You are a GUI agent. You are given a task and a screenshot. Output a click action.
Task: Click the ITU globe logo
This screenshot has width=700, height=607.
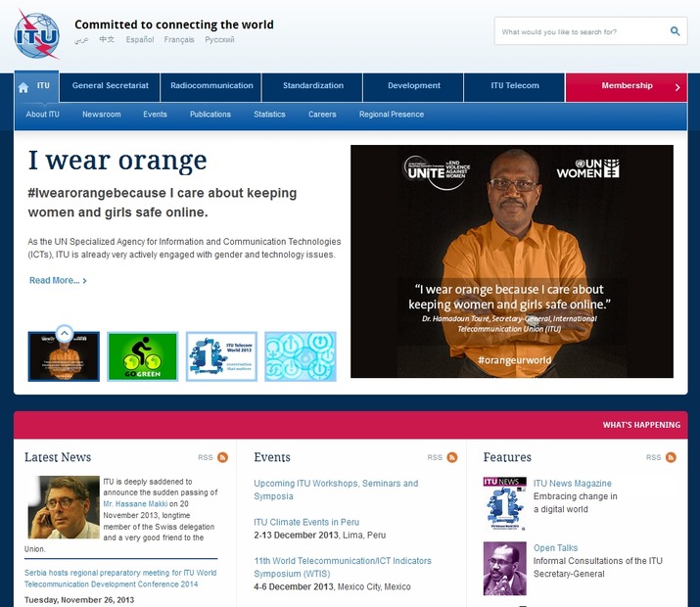pos(36,35)
